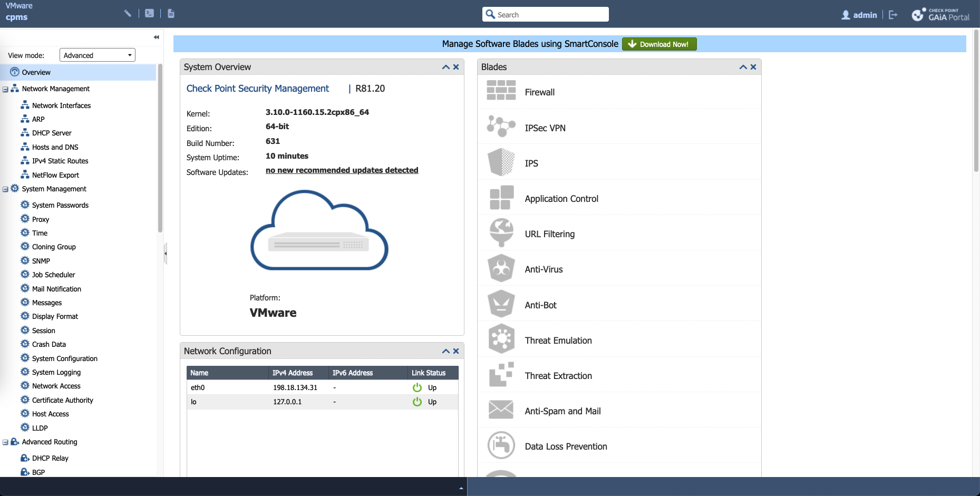
Task: Open the terminal from the top toolbar
Action: (150, 14)
